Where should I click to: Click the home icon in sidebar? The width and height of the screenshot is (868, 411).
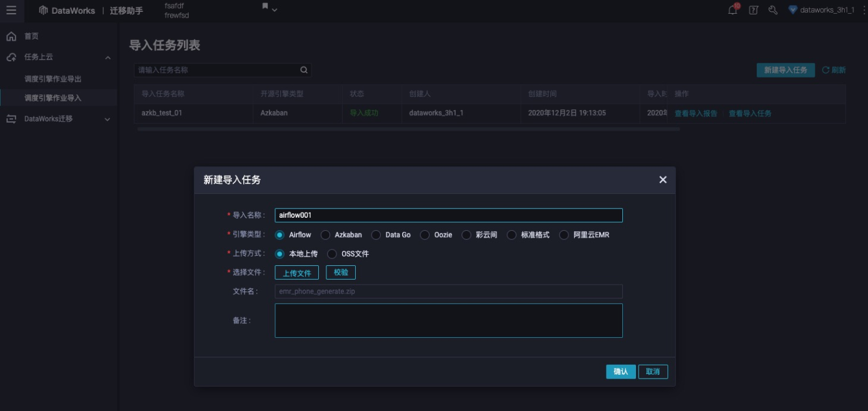tap(11, 36)
